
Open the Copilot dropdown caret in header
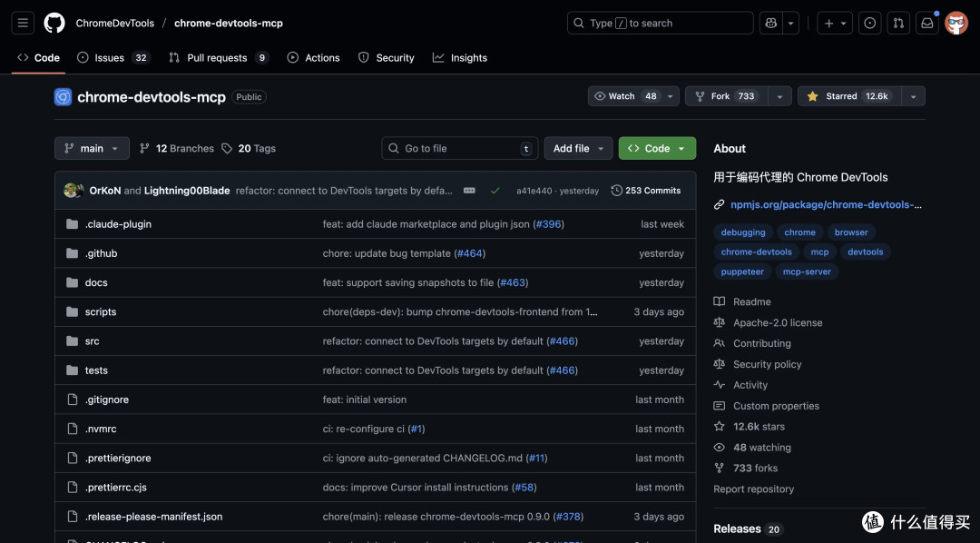coord(790,23)
